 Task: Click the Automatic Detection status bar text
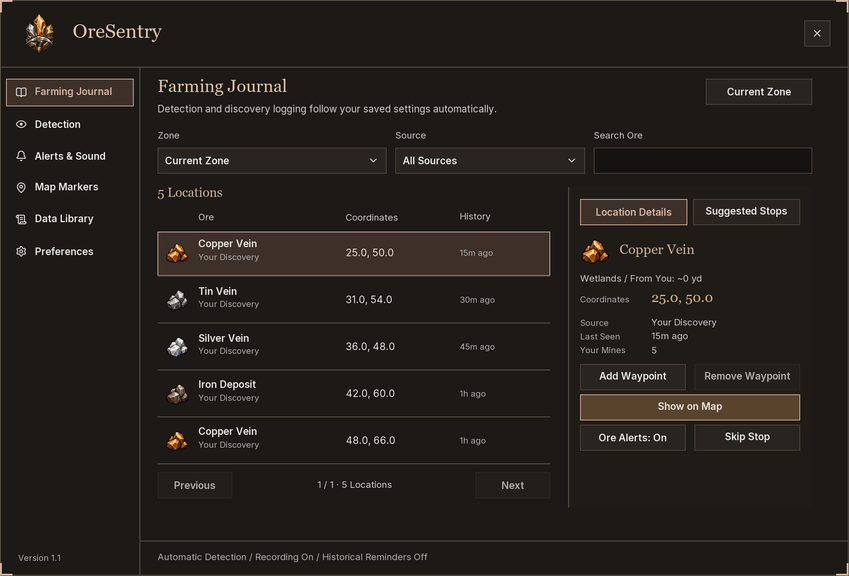pyautogui.click(x=292, y=557)
